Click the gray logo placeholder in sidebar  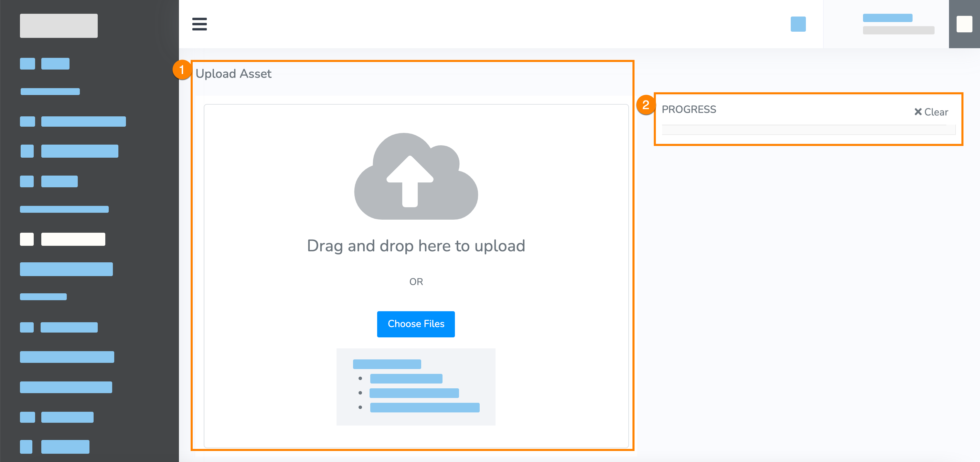[x=58, y=26]
